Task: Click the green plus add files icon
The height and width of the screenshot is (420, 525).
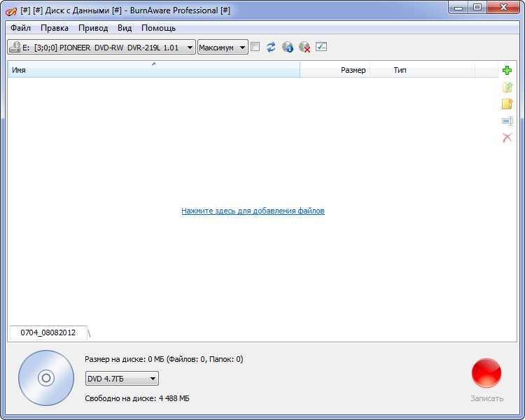Action: click(x=507, y=70)
